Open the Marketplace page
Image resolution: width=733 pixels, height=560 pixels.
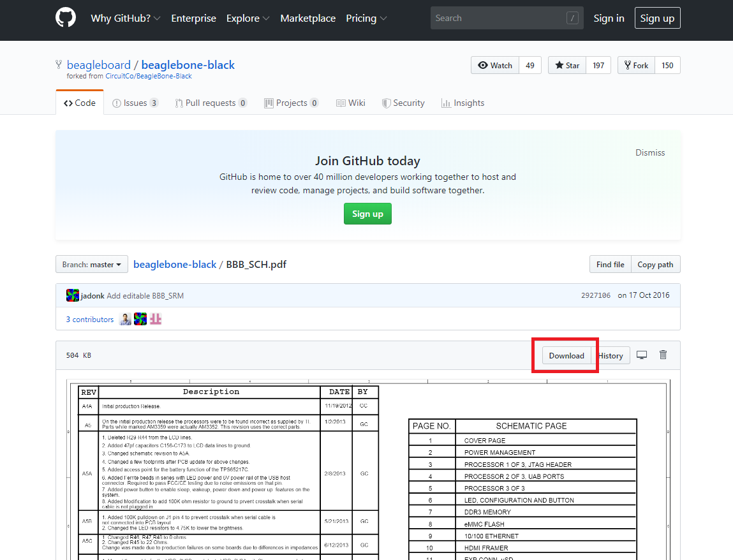307,18
